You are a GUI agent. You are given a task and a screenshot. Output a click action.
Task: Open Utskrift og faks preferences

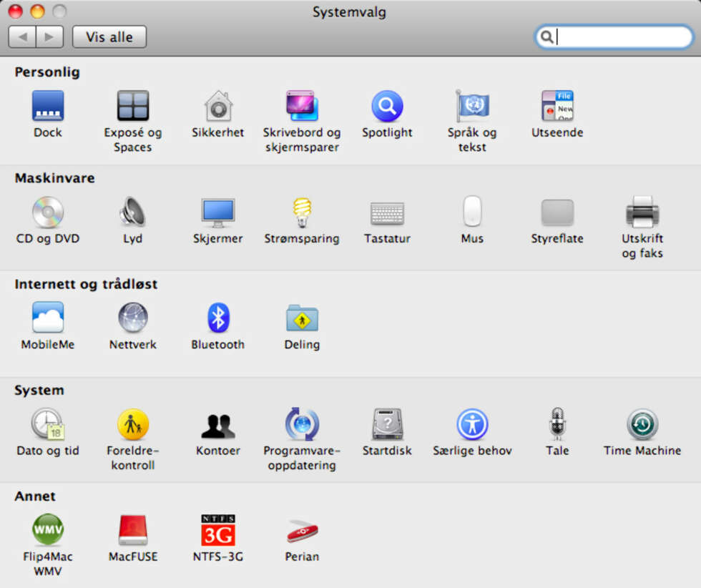642,212
